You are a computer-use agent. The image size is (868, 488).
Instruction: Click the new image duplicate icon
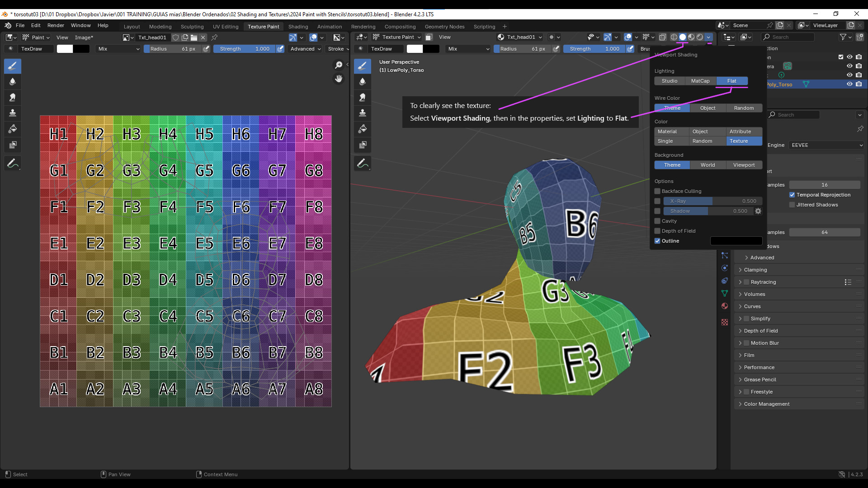pos(185,38)
